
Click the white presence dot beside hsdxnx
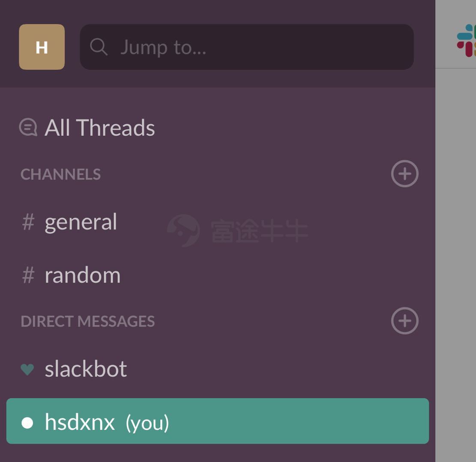coord(27,423)
